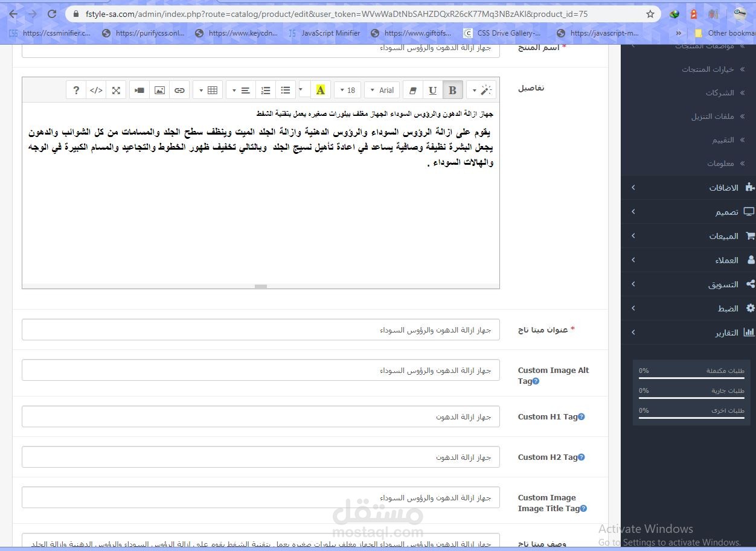Expand the المبيعات chevron

633,236
